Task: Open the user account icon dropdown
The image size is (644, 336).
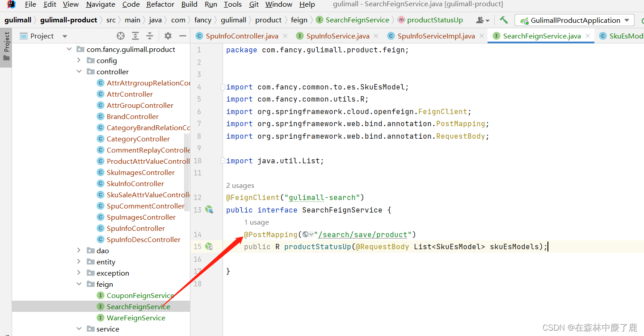Action: [x=483, y=20]
